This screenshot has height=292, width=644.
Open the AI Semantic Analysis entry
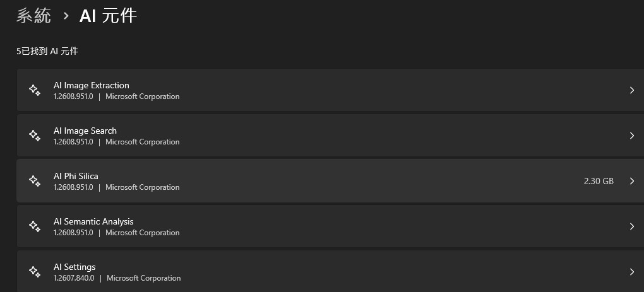coord(330,226)
